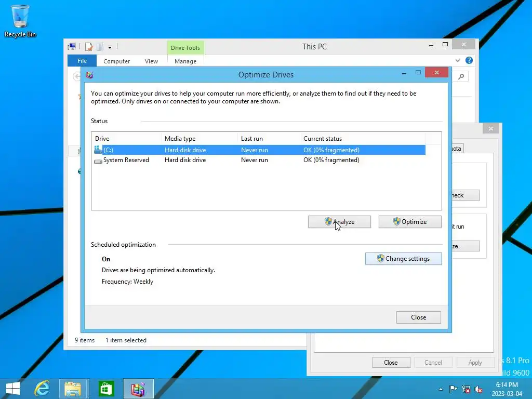
Task: Click the Back arrow in This PC
Action: pyautogui.click(x=77, y=76)
